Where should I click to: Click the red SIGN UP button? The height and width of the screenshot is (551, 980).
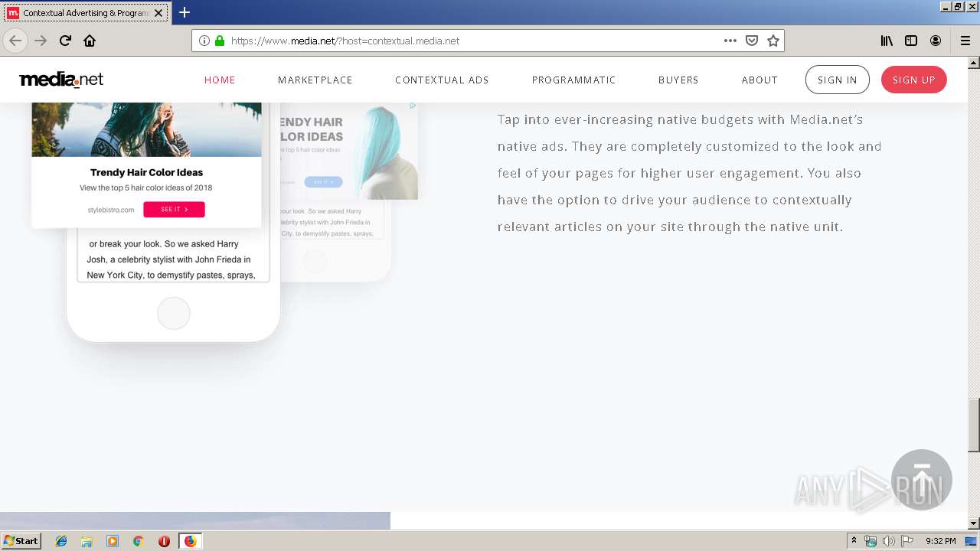914,80
